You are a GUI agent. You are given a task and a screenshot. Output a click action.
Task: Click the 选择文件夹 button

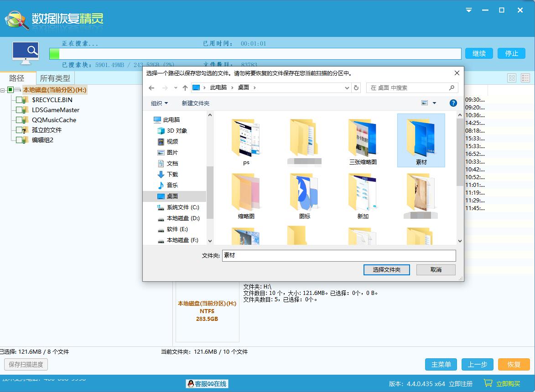pyautogui.click(x=387, y=270)
